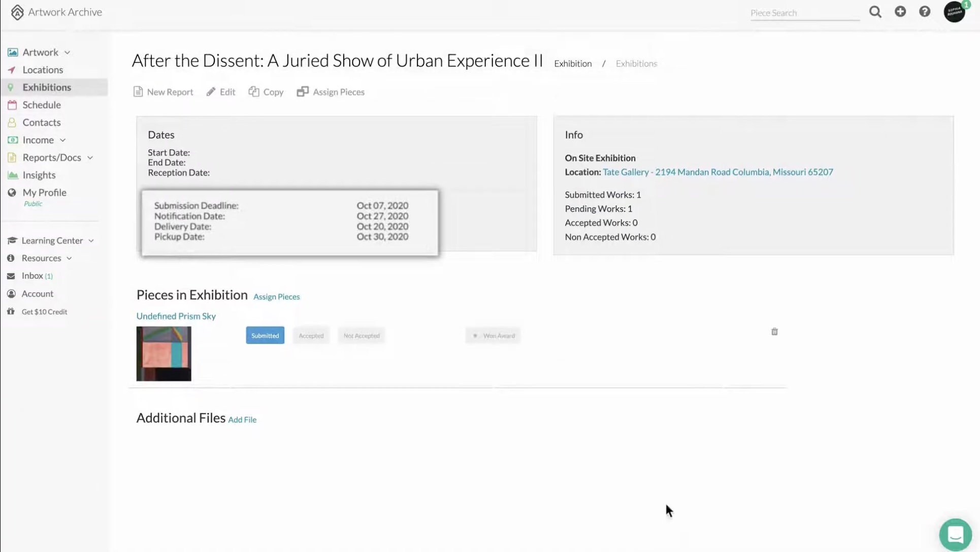Click the Resources info icon
The height and width of the screenshot is (552, 980).
pyautogui.click(x=11, y=258)
